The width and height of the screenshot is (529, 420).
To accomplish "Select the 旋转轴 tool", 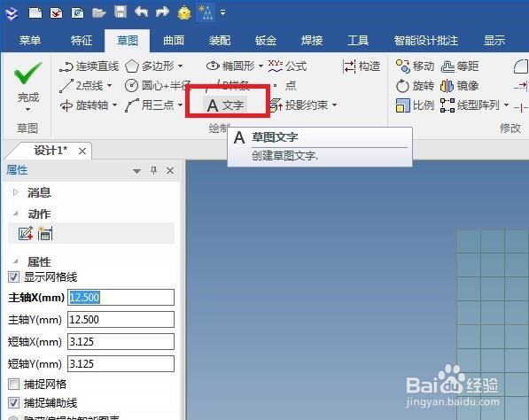I will (x=83, y=105).
